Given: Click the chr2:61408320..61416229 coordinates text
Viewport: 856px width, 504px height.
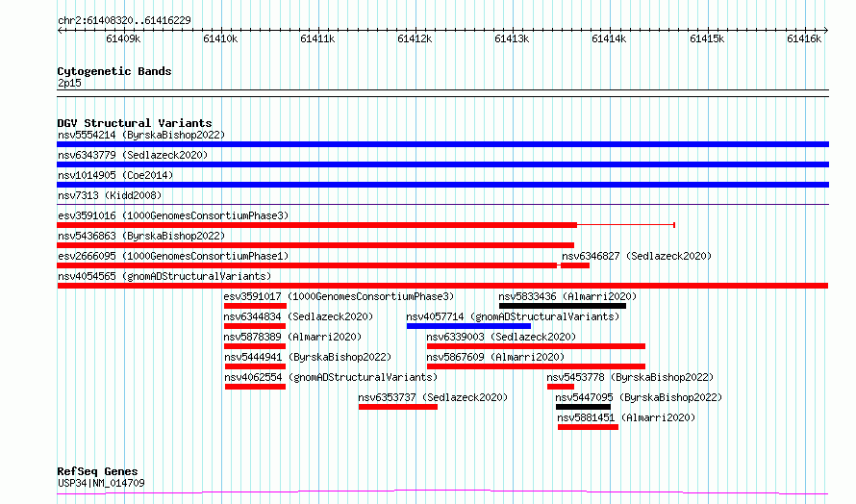Looking at the screenshot, I should point(124,21).
